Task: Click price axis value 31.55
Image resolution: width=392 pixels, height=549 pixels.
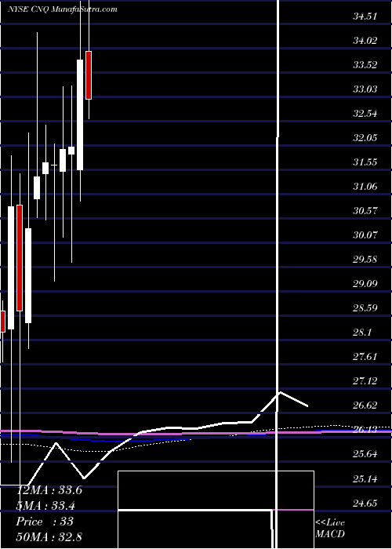Action: click(365, 162)
